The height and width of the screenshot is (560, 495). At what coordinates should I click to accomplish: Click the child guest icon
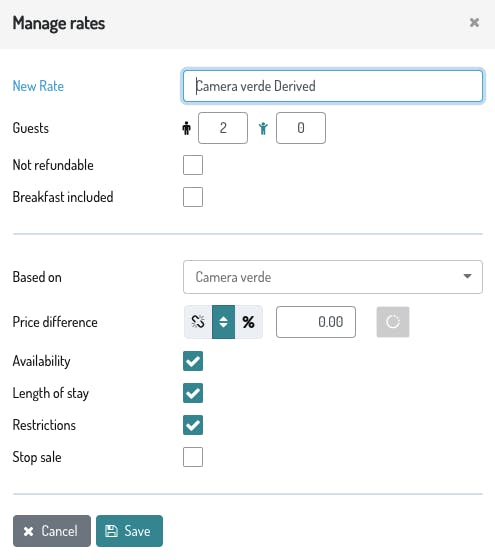(263, 128)
